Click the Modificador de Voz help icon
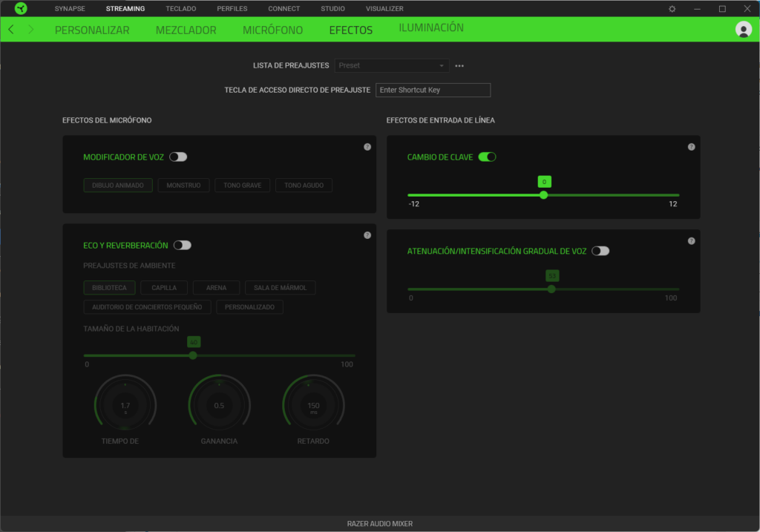The width and height of the screenshot is (760, 532). [367, 147]
